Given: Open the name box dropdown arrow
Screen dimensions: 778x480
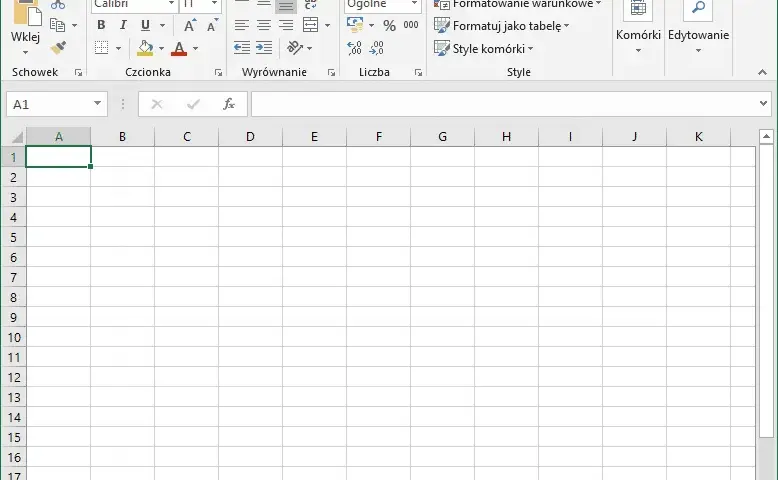Looking at the screenshot, I should 98,104.
